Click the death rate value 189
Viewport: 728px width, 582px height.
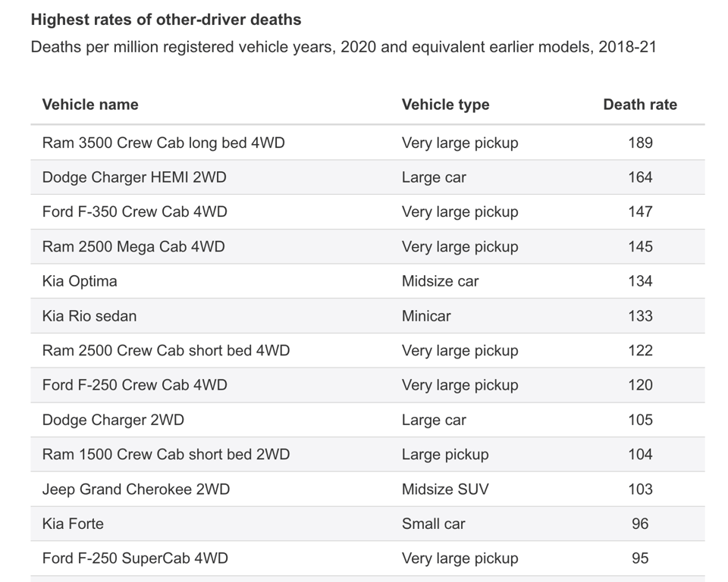tap(640, 142)
